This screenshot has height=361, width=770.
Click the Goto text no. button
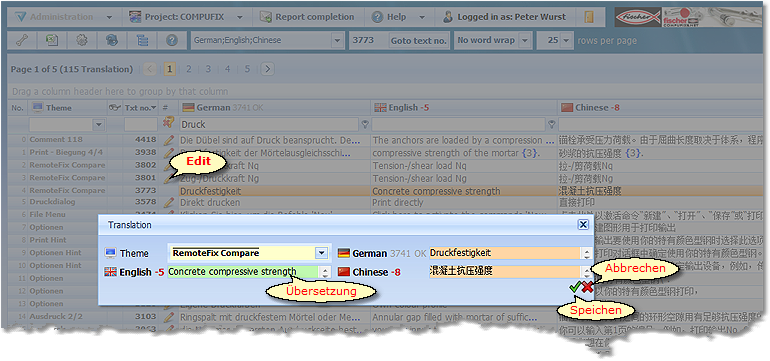pos(419,41)
